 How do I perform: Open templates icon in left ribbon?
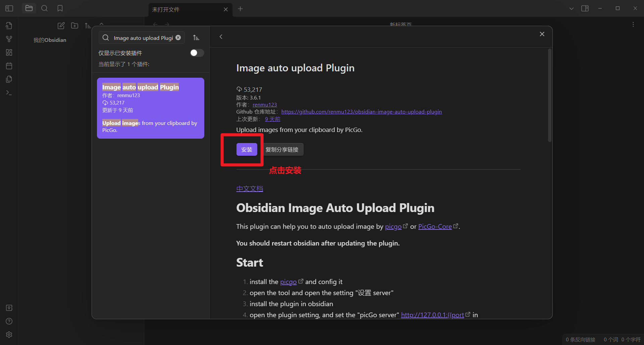pos(9,79)
